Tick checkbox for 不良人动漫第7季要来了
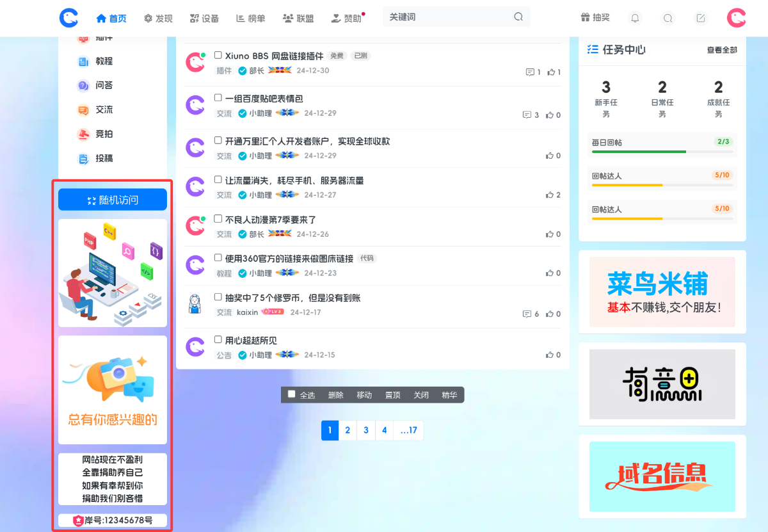Screen dimensions: 768x532 click(x=218, y=219)
